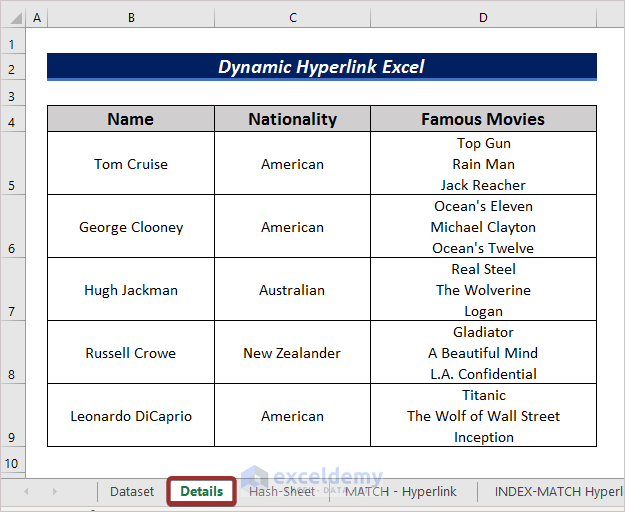Click the George Clooney cell
The width and height of the screenshot is (625, 512).
click(x=131, y=226)
